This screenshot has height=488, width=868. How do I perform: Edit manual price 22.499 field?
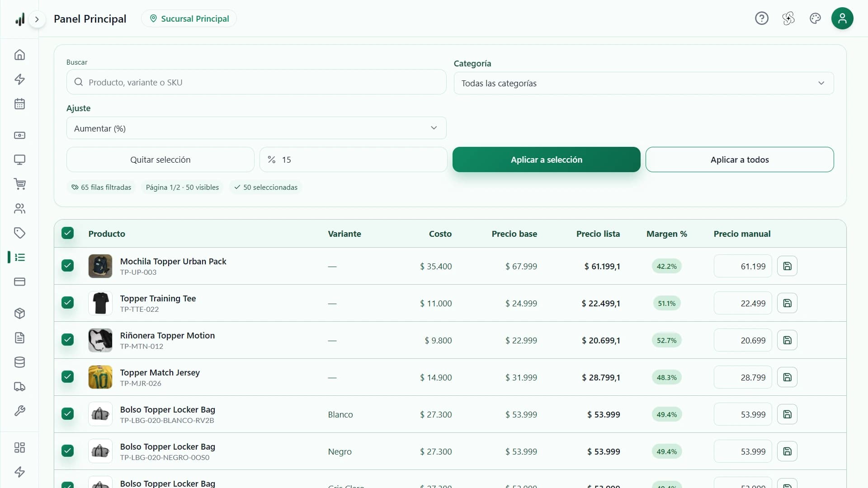tap(743, 303)
